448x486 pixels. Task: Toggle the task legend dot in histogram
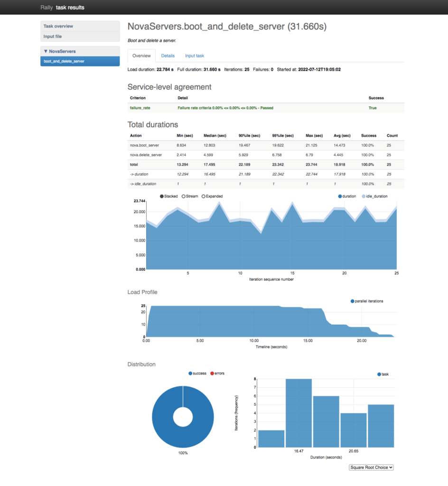coord(379,374)
